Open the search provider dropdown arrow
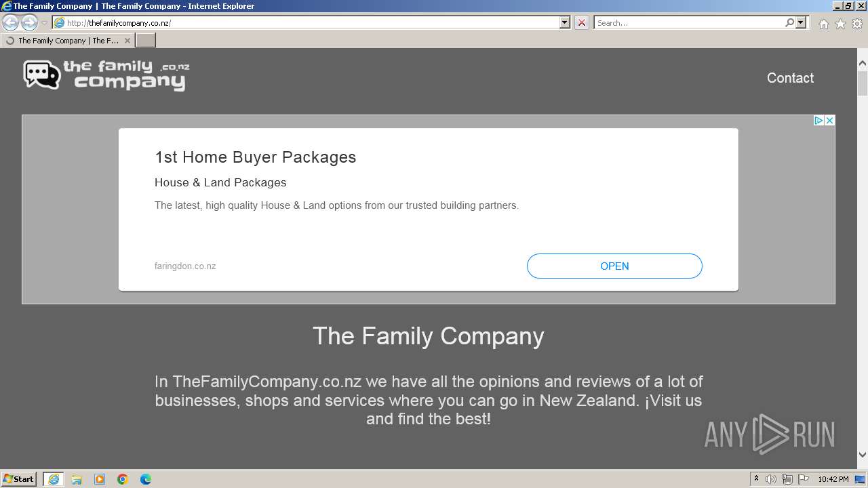 coord(802,22)
